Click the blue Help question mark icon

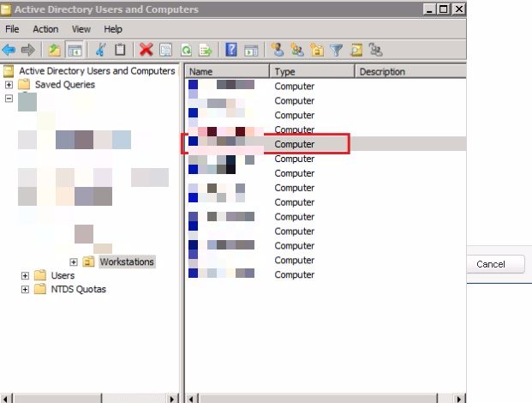pos(231,50)
